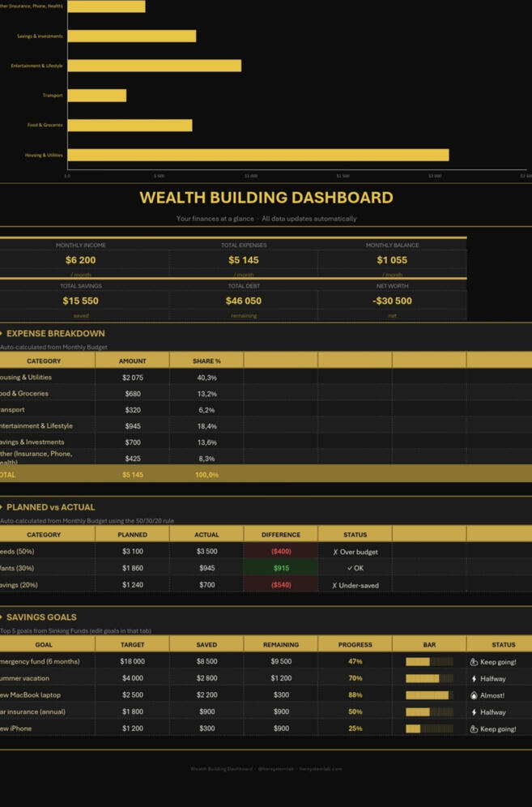This screenshot has height=807, width=532.
Task: Click the arrow marker beside Expense Breakdown
Action: pos(2,333)
